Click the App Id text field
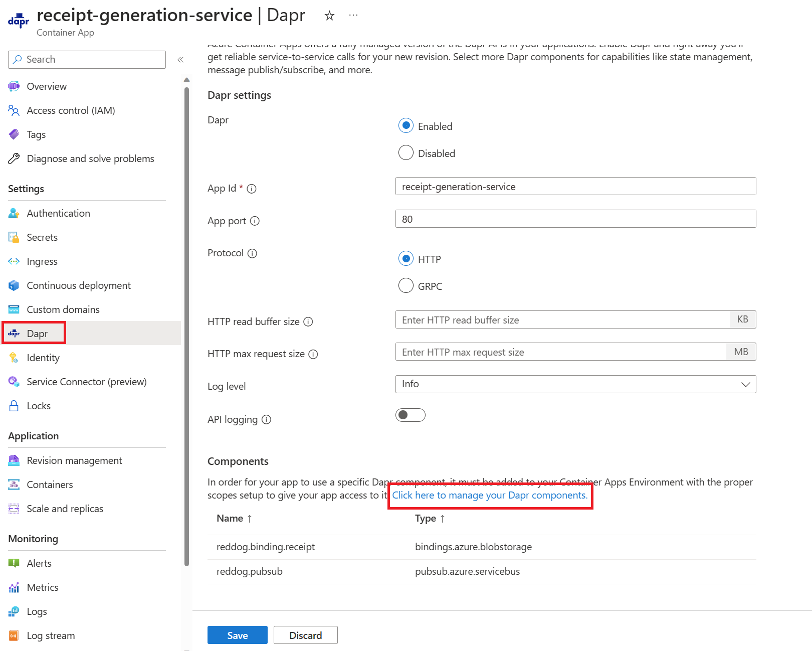This screenshot has width=812, height=651. coord(575,186)
